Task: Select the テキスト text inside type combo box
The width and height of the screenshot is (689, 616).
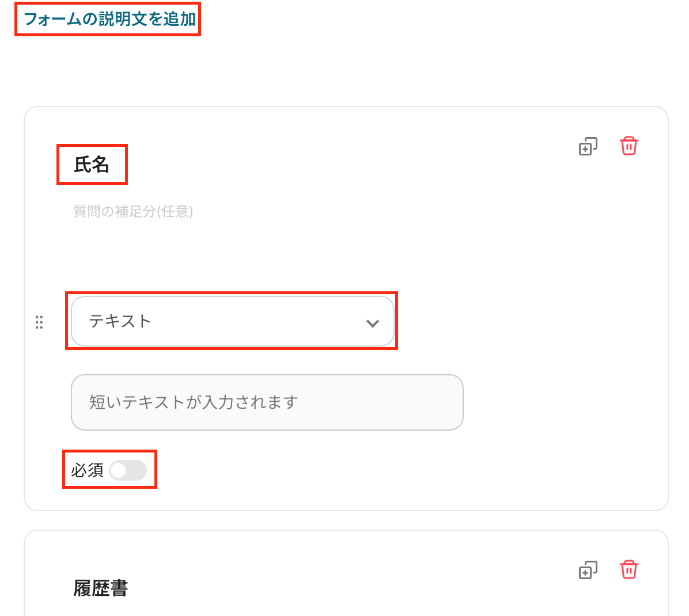Action: (x=120, y=321)
